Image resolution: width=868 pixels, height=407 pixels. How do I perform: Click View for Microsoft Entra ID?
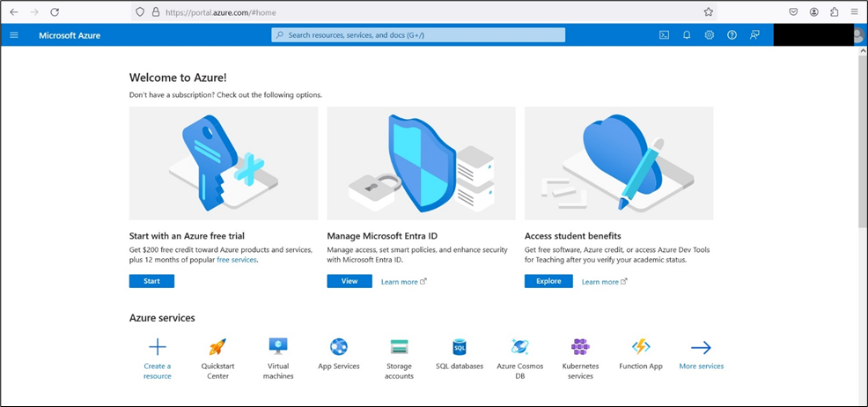349,281
